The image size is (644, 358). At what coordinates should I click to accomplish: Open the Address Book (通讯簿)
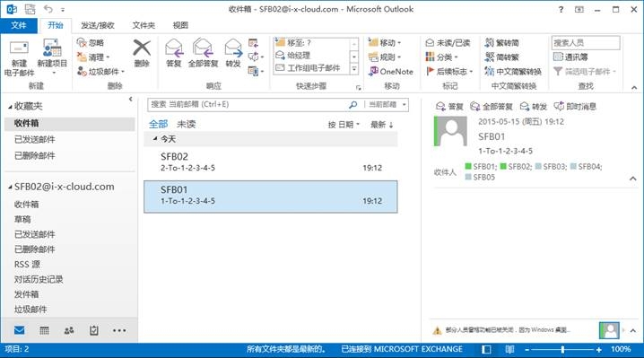570,57
